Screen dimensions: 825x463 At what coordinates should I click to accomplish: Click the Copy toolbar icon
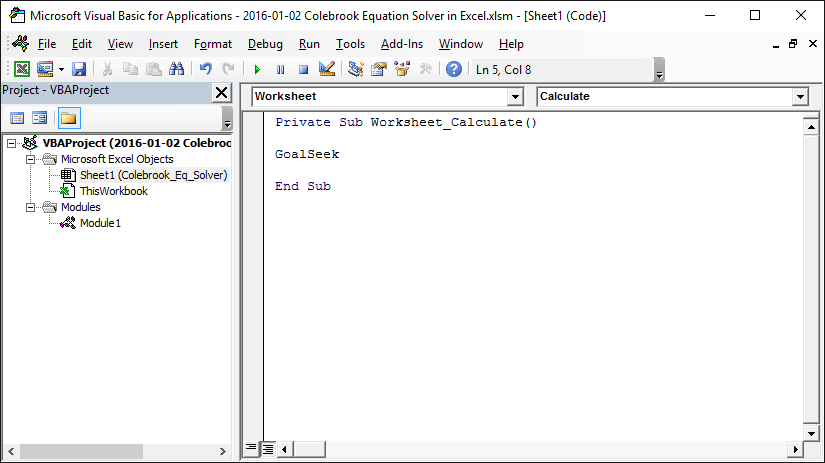130,69
